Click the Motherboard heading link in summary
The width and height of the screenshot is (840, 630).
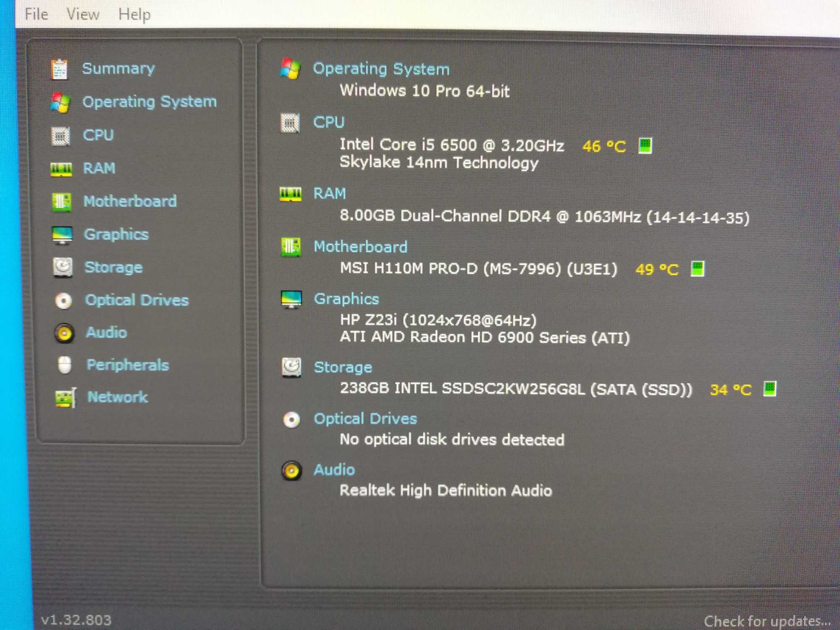coord(361,247)
